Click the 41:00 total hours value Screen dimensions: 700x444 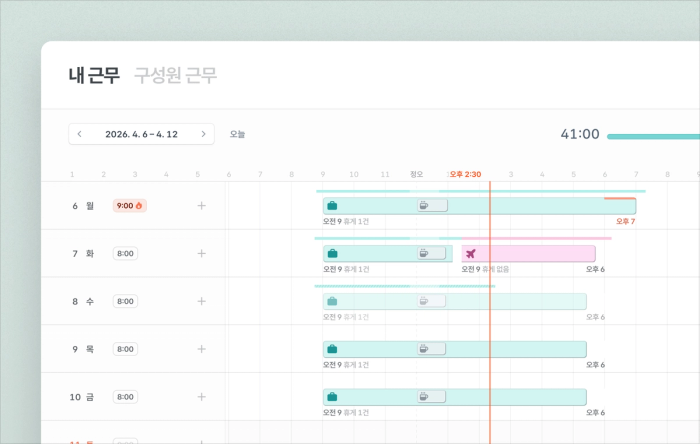coord(580,134)
